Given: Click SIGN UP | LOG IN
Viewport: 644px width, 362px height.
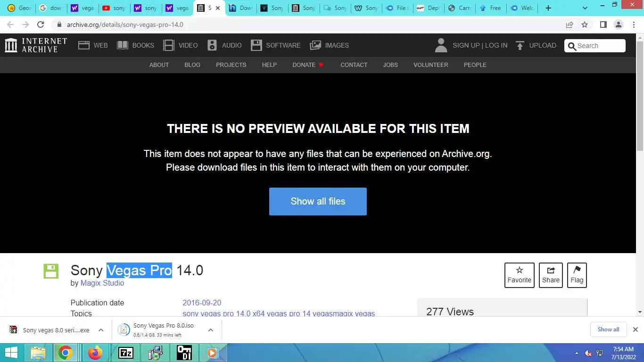Looking at the screenshot, I should 480,45.
